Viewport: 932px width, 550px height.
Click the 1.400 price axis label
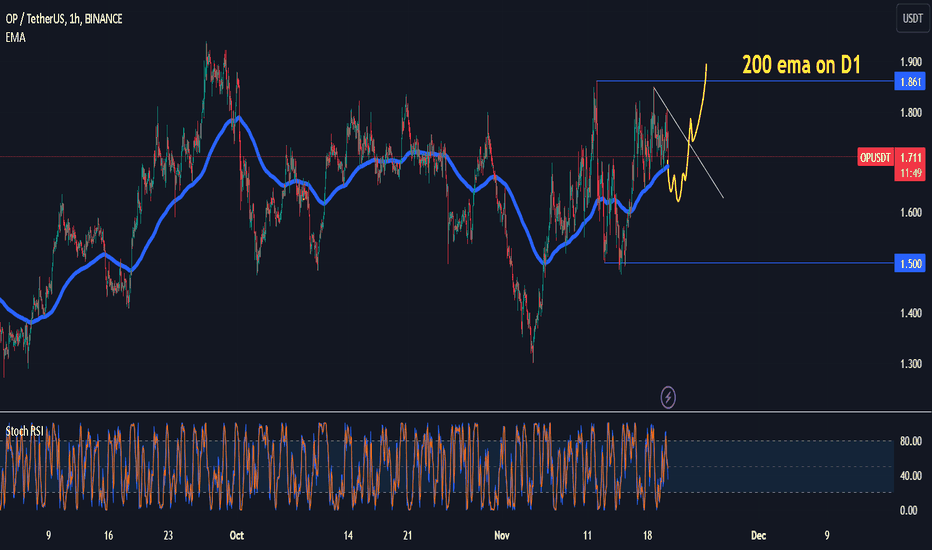click(x=911, y=313)
